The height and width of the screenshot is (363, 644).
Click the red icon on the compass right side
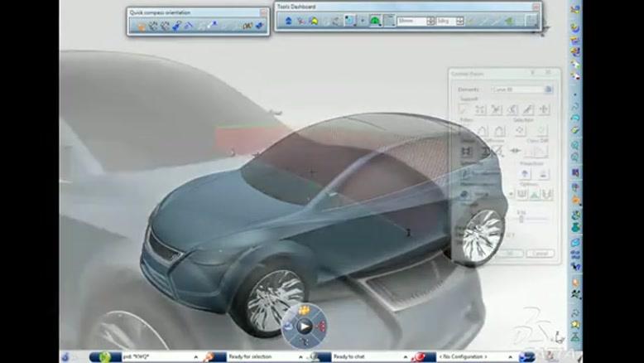click(x=320, y=327)
